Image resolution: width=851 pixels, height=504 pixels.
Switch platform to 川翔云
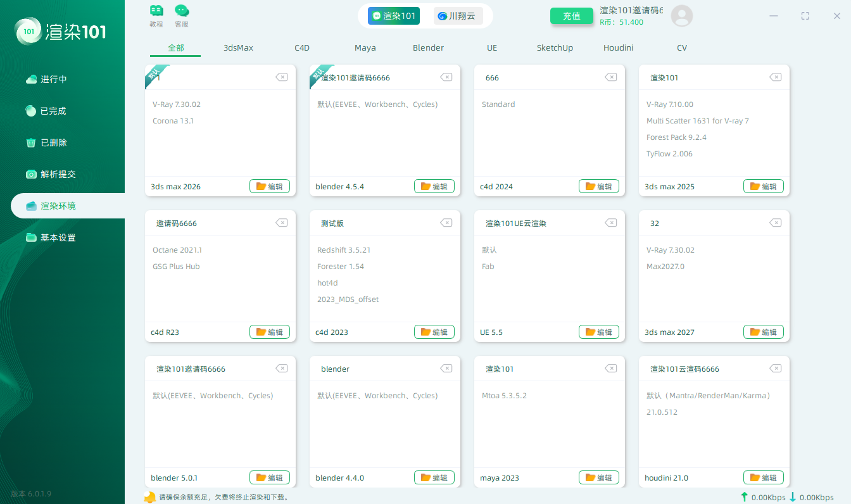458,16
